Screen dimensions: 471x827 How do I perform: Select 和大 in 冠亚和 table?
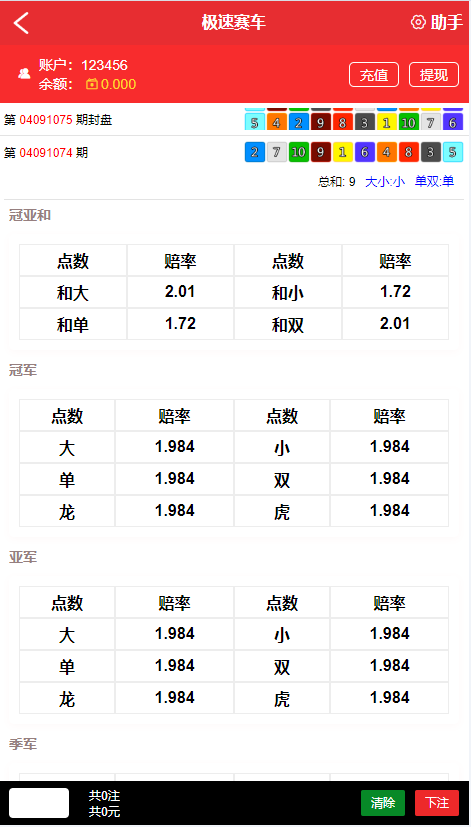coord(73,293)
